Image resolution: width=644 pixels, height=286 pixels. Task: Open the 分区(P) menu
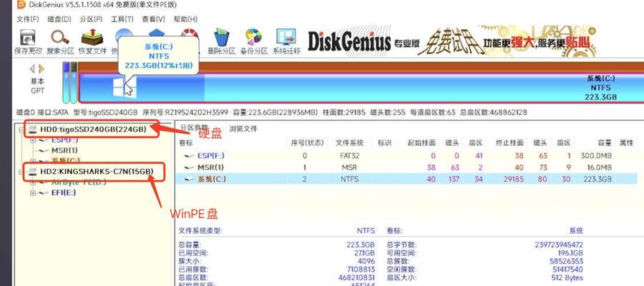click(91, 19)
